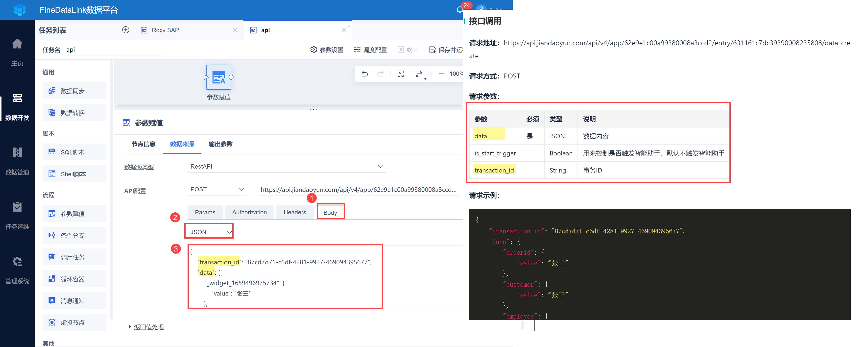
Task: Select the parameter assignment node on canvas
Action: (218, 77)
